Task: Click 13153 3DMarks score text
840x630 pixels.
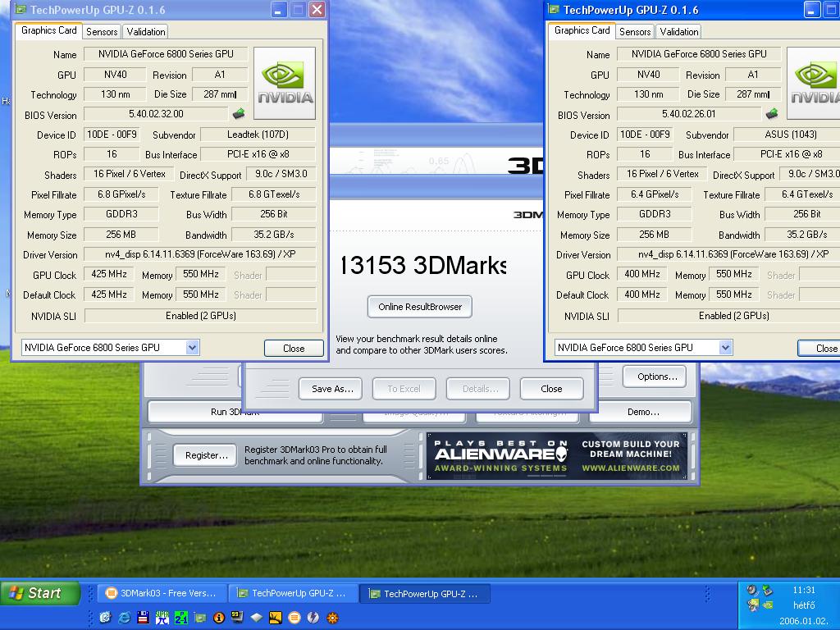Action: [x=423, y=265]
